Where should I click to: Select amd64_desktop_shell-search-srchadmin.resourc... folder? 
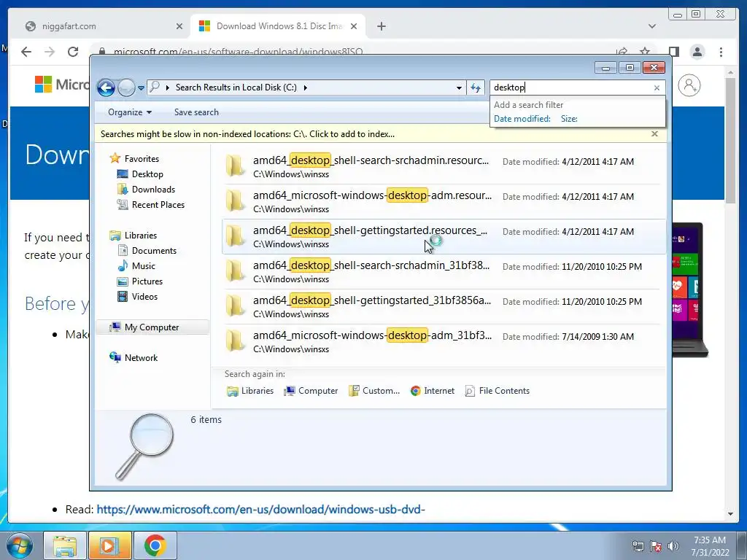coord(443,167)
